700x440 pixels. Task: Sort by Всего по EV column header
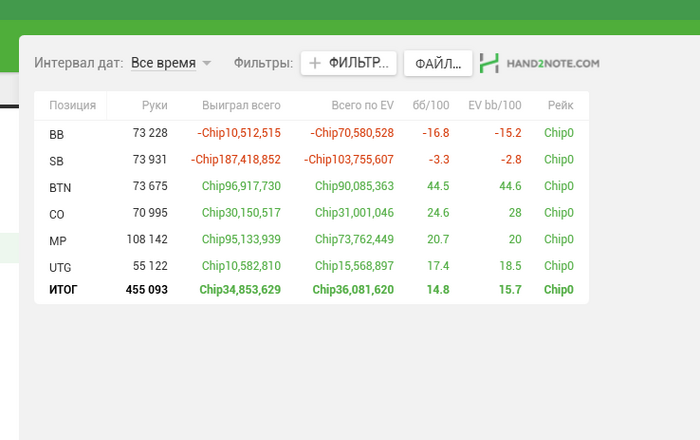pos(362,105)
